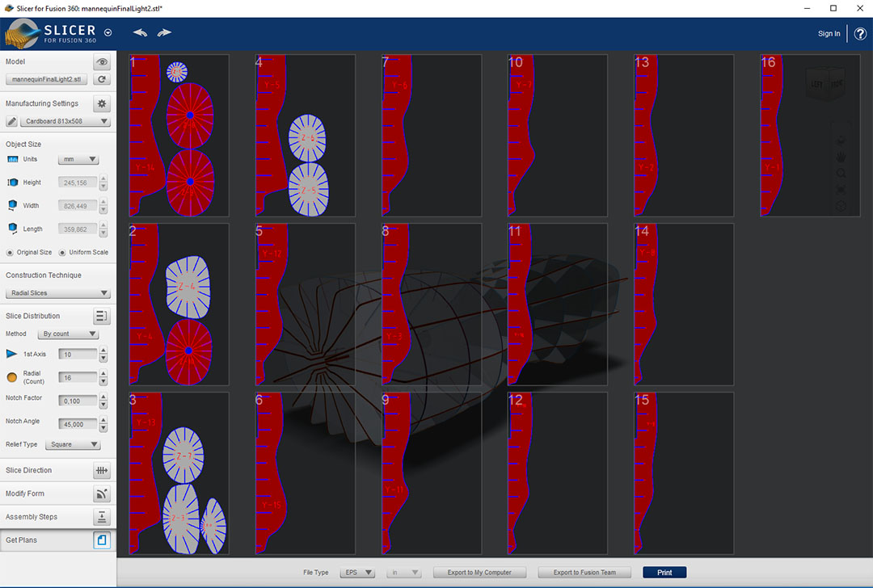Click the Slice Direction section label
The width and height of the screenshot is (873, 588).
[28, 470]
